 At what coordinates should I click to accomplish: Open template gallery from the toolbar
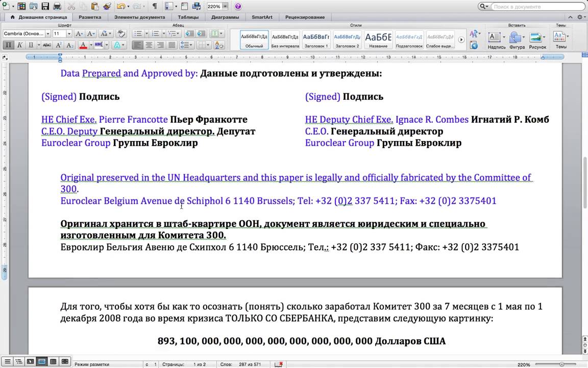(x=21, y=6)
